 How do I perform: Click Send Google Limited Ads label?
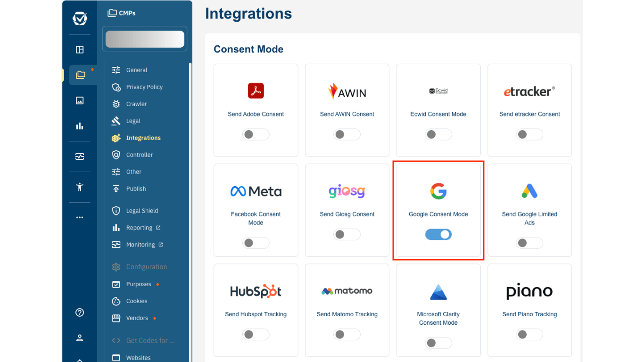[529, 218]
